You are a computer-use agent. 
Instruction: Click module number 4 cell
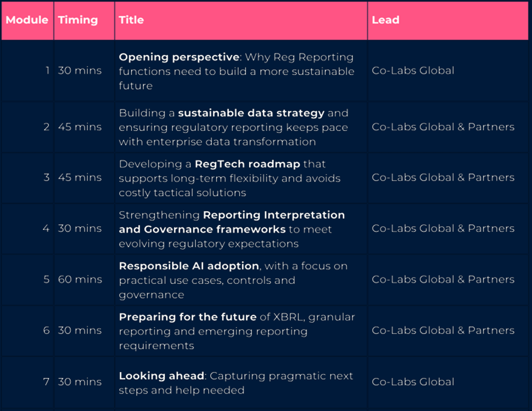click(27, 229)
